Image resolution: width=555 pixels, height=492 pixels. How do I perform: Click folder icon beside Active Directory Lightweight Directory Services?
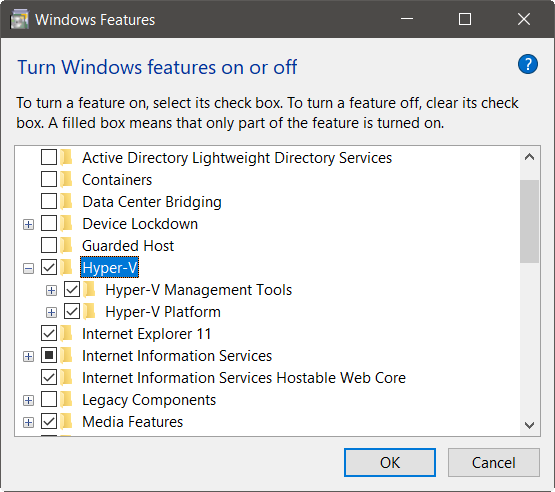click(66, 157)
